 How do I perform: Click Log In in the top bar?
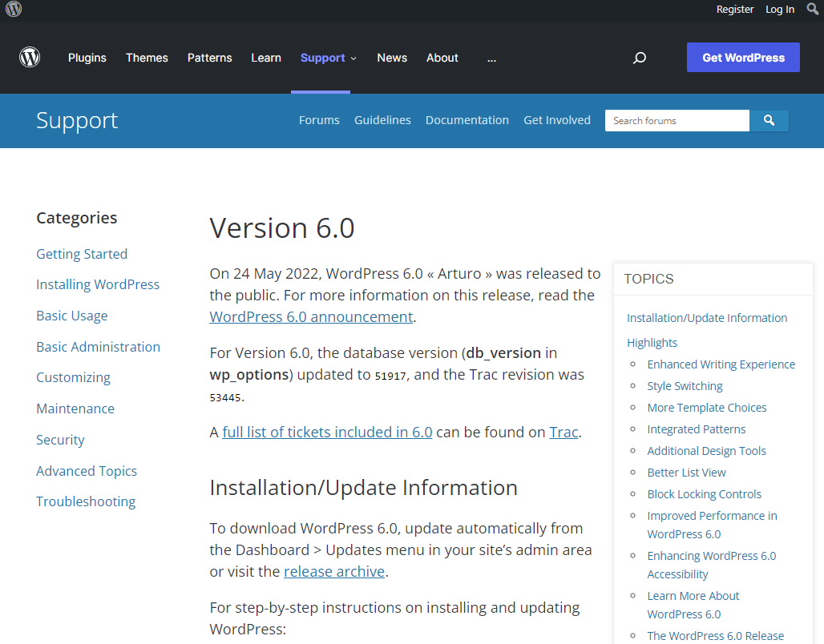click(780, 9)
